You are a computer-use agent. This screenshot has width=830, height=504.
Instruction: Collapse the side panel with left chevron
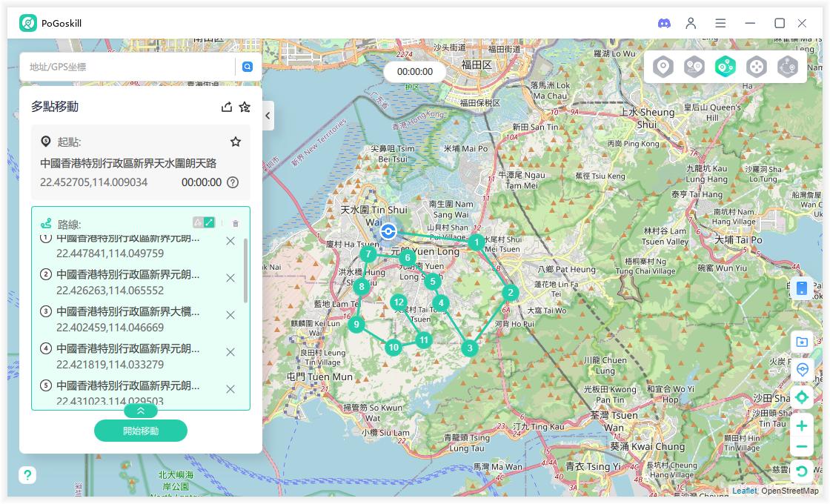[268, 116]
